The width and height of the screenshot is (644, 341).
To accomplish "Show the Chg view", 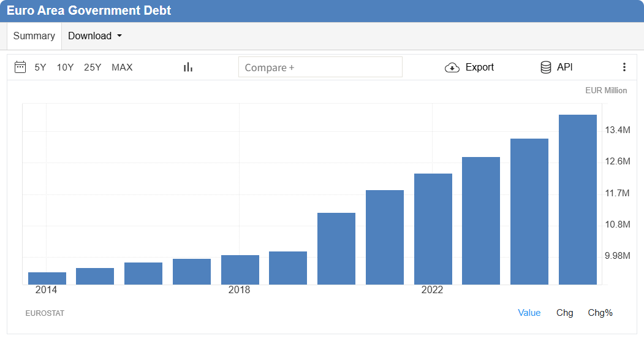I will (565, 313).
